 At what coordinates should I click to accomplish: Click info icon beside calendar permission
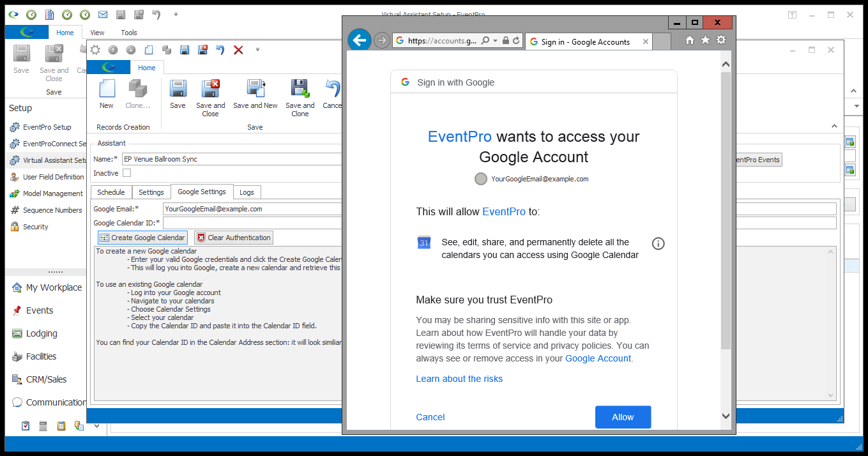coord(658,243)
